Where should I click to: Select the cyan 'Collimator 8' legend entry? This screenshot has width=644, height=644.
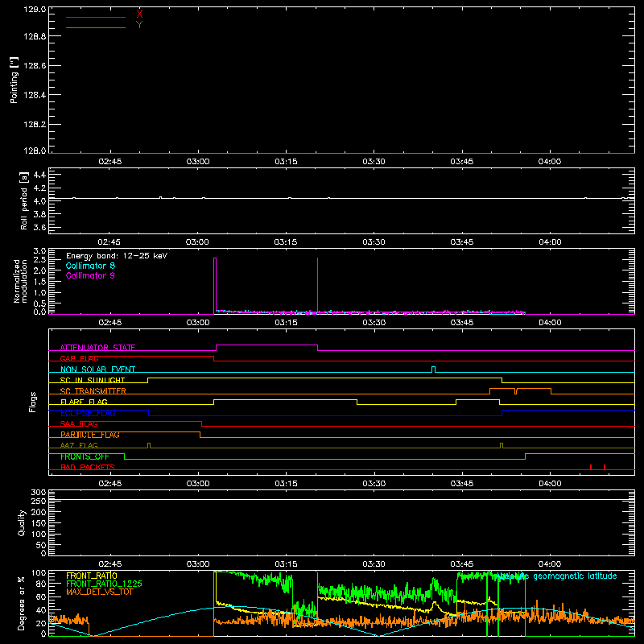coord(90,266)
